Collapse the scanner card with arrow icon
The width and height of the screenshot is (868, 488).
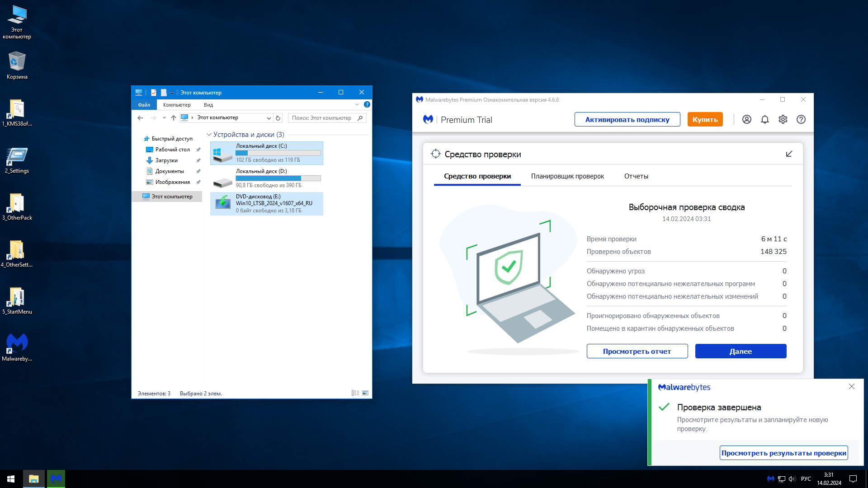[x=789, y=154]
